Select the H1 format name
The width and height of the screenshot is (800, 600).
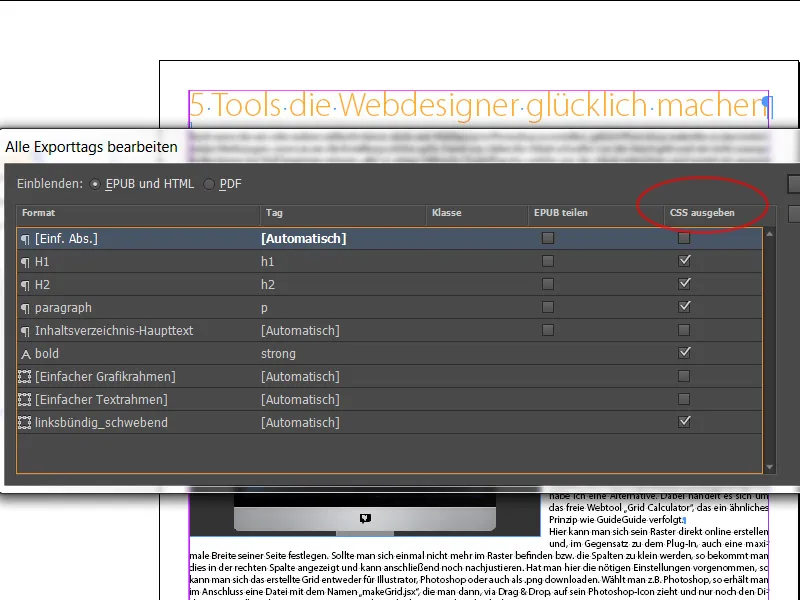point(42,262)
